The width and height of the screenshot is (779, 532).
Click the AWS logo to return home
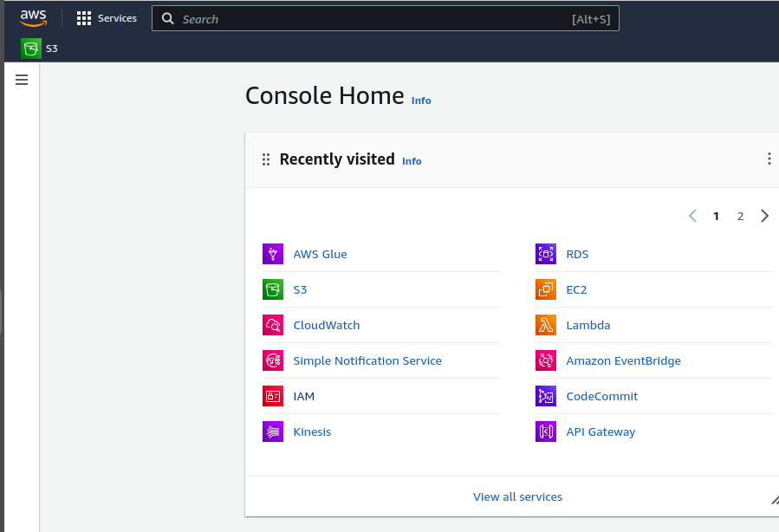coord(33,17)
